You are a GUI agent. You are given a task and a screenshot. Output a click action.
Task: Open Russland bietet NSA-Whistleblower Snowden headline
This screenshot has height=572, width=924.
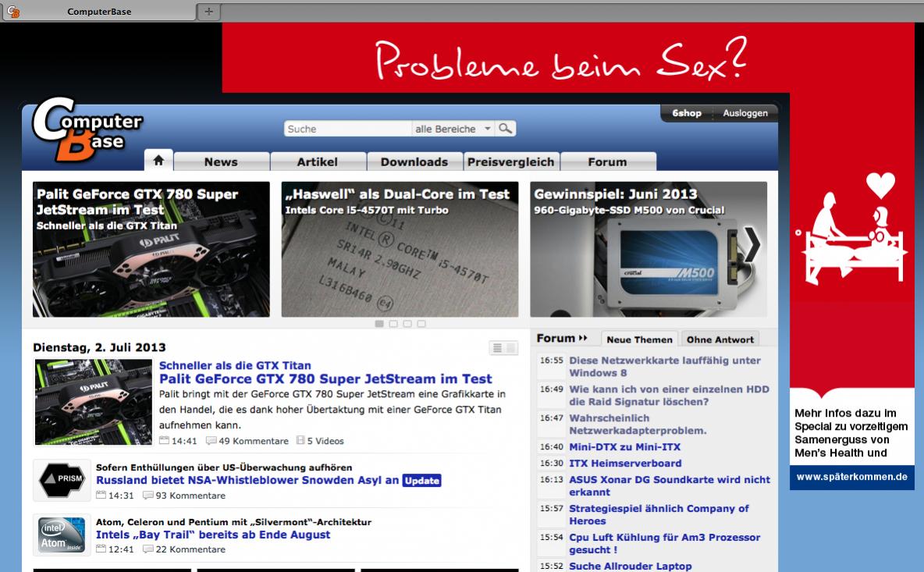coord(247,480)
